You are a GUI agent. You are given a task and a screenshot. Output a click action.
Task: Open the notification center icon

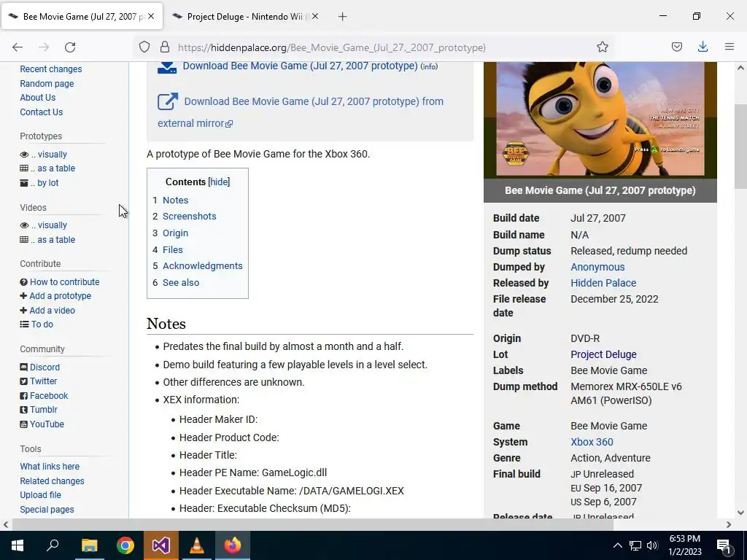pyautogui.click(x=724, y=545)
